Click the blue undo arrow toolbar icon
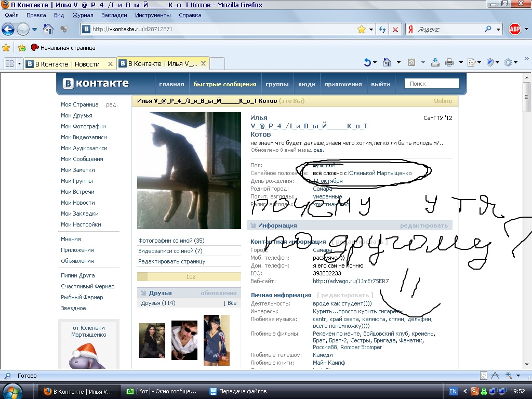Viewport: 532px width, 399px height. [x=367, y=62]
